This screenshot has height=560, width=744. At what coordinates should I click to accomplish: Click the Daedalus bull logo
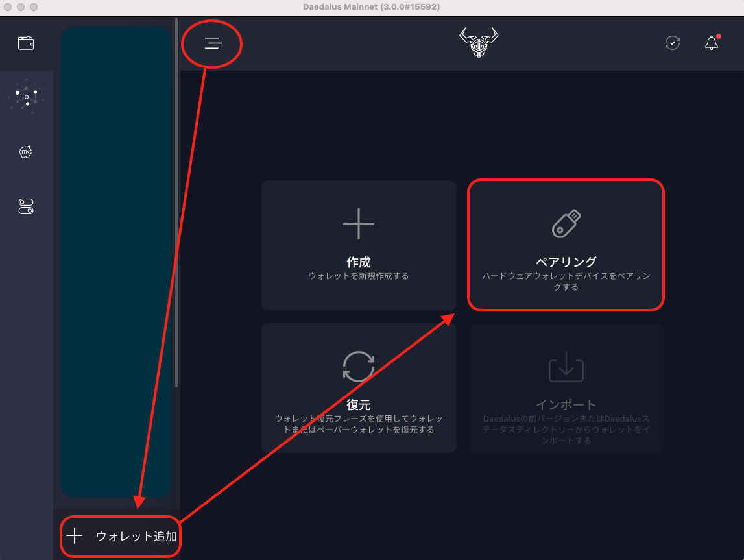click(479, 43)
